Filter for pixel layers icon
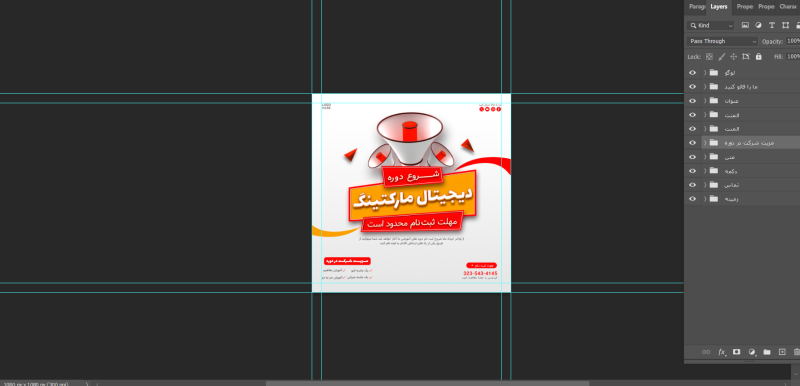The image size is (800, 386). [x=745, y=25]
